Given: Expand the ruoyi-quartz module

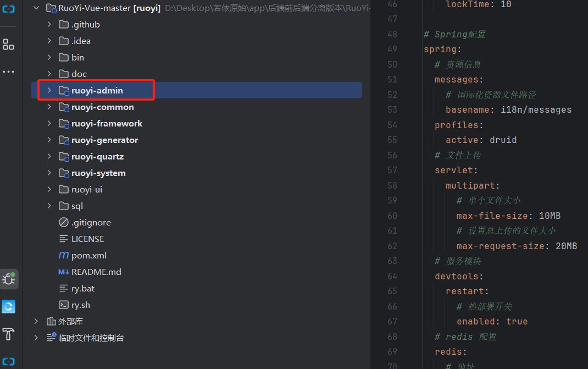Looking at the screenshot, I should pos(49,157).
